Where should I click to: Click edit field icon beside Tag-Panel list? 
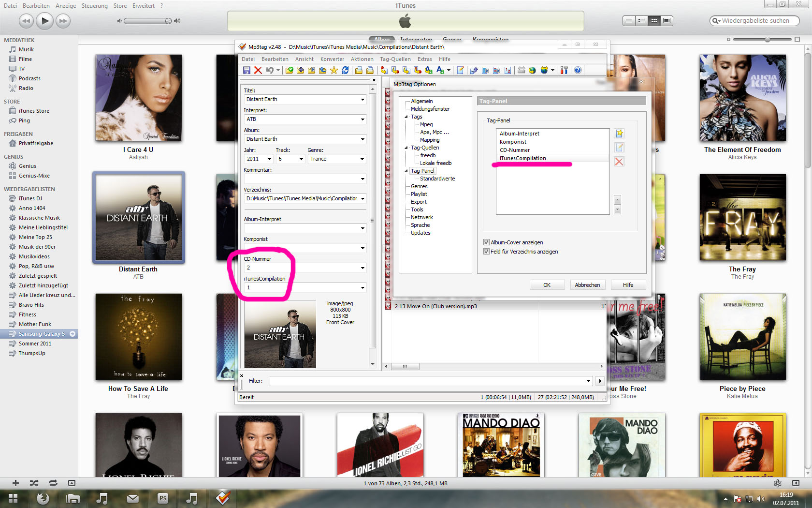pos(619,148)
